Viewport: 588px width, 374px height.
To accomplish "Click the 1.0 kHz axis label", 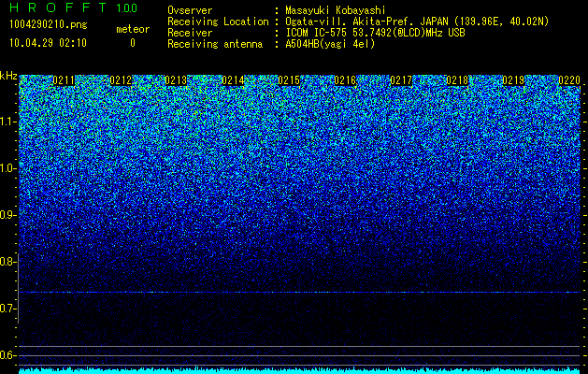I will 8,168.
